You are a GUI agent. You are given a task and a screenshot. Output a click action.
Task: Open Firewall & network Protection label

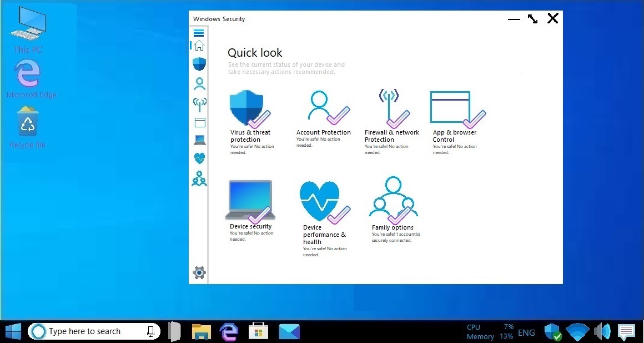point(392,136)
